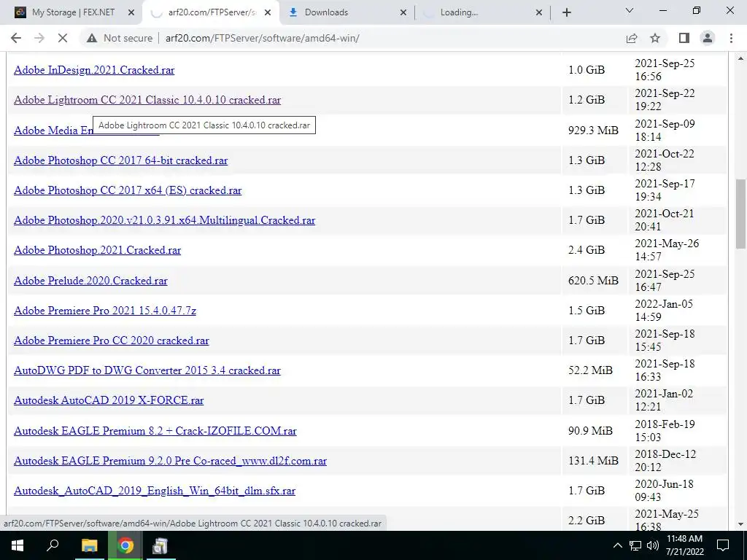Viewport: 747px width, 560px height.
Task: Switch to the Downloads tab
Action: [326, 12]
